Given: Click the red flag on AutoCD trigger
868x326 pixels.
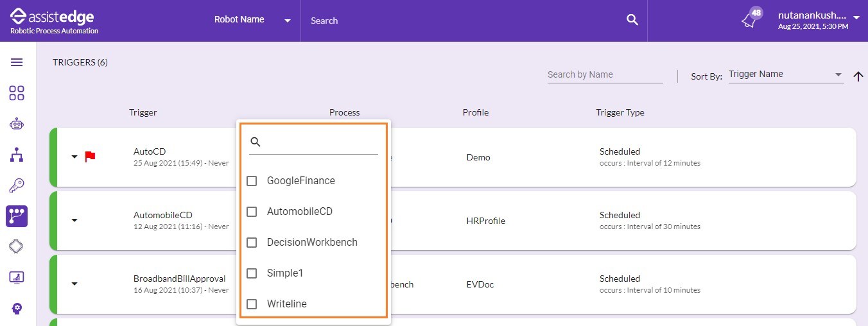Looking at the screenshot, I should point(90,157).
